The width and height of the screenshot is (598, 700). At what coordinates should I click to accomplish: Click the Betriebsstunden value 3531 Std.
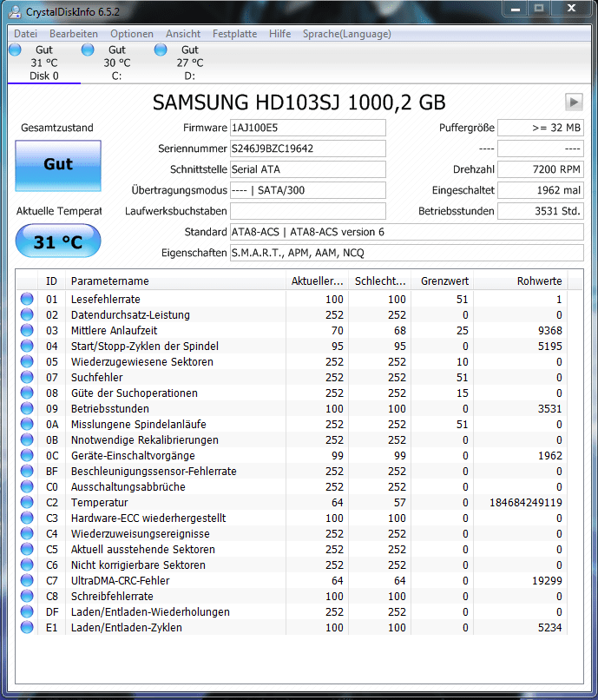541,211
